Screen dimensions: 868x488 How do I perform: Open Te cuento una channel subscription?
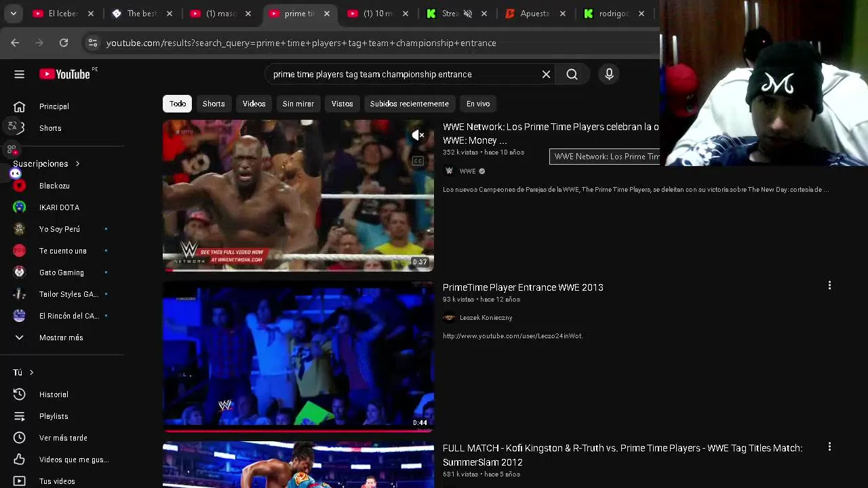tap(62, 251)
